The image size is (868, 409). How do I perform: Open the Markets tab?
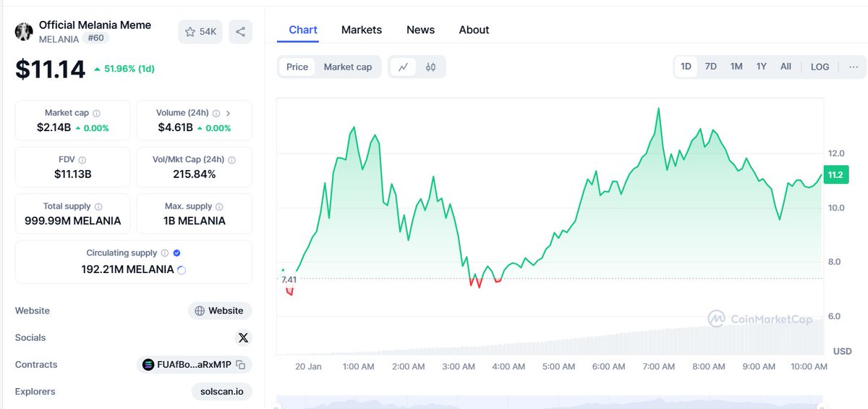pos(362,30)
